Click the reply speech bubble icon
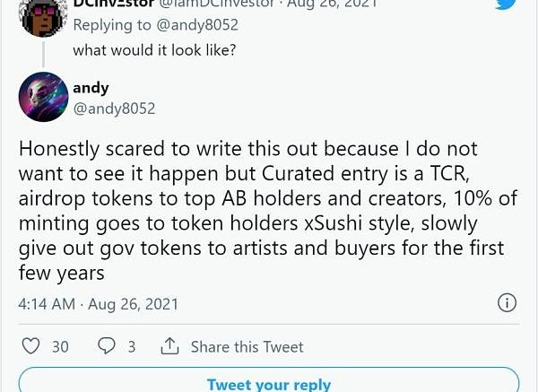The image size is (538, 392). pos(106,346)
